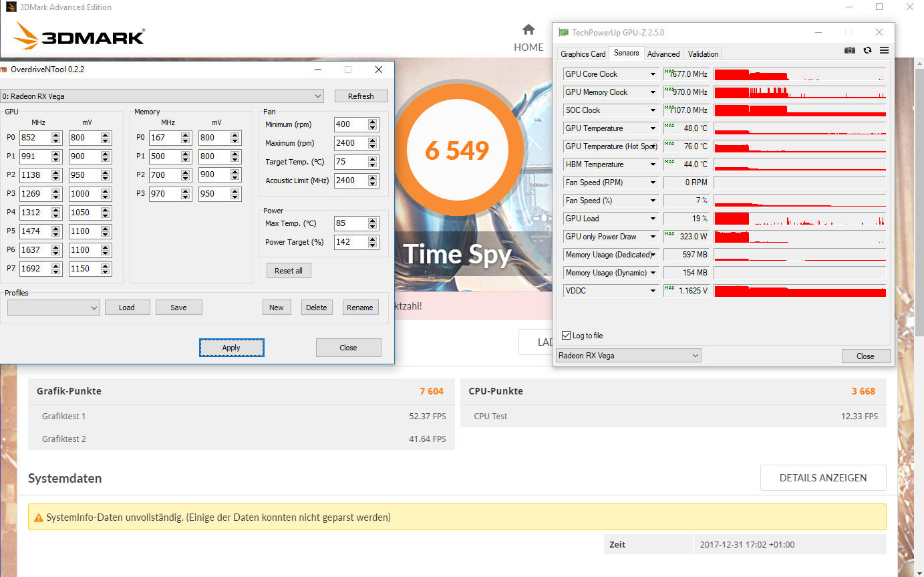
Task: Click the GPU P6 MHz stepper arrows
Action: click(x=57, y=250)
